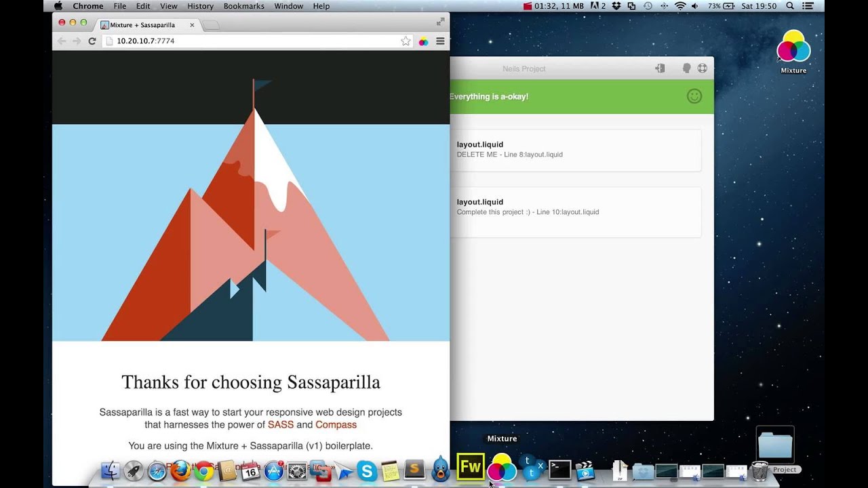Reload the page in Chrome
The height and width of the screenshot is (488, 868).
point(92,41)
